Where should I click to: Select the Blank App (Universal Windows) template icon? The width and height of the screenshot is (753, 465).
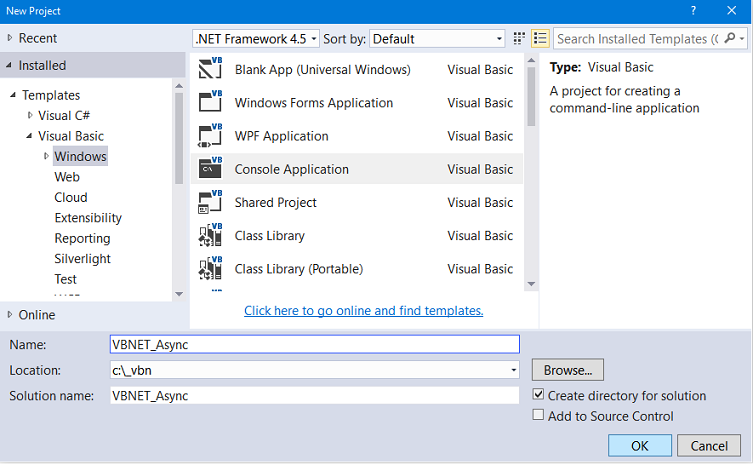pyautogui.click(x=210, y=68)
